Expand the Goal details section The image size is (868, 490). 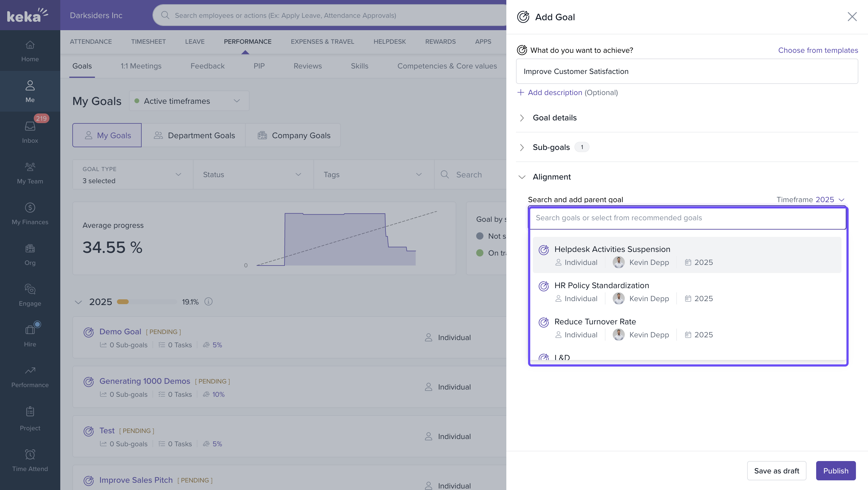point(555,118)
